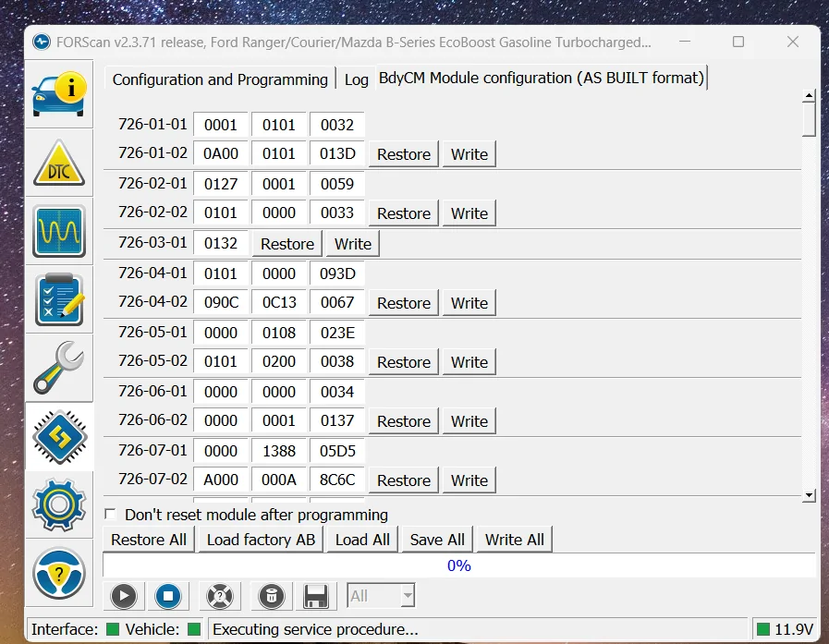Click the Play start button

(x=124, y=596)
